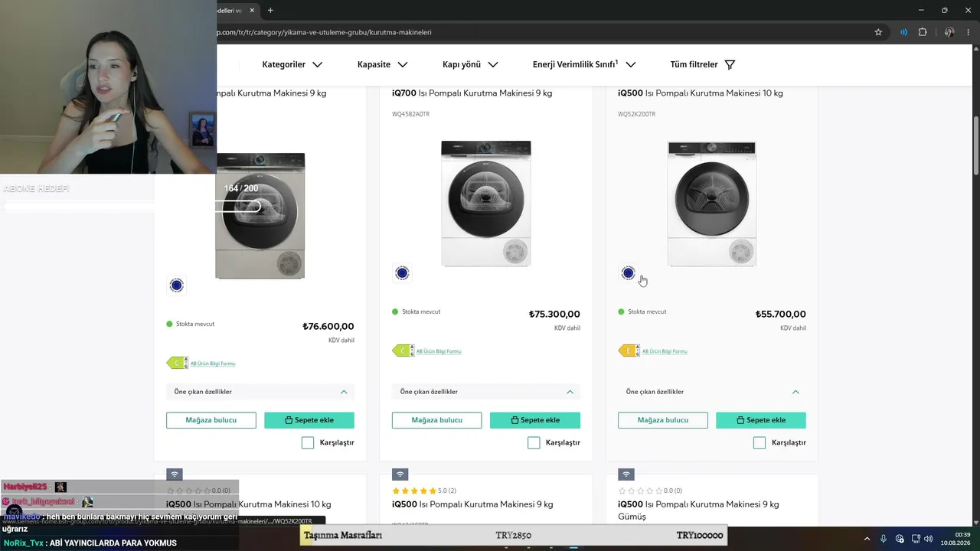Click the Wi-Fi icon on the bottom-right product card
Viewport: 980px width, 551px height.
pyautogui.click(x=626, y=474)
